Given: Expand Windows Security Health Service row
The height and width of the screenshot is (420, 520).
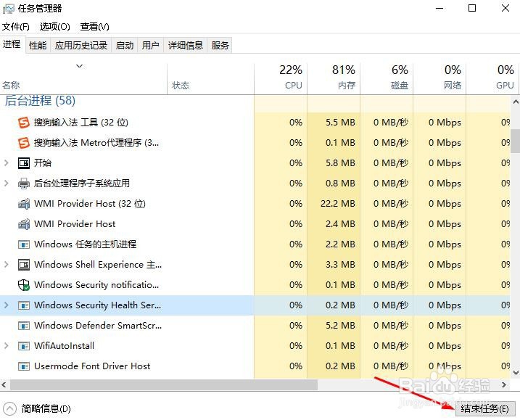Looking at the screenshot, I should [6, 305].
